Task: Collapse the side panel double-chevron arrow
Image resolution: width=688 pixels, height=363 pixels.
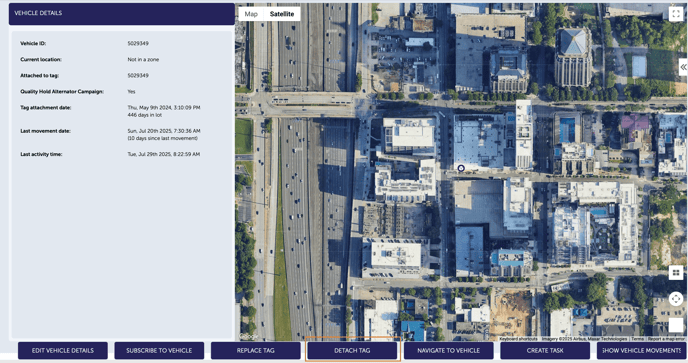Action: (684, 67)
